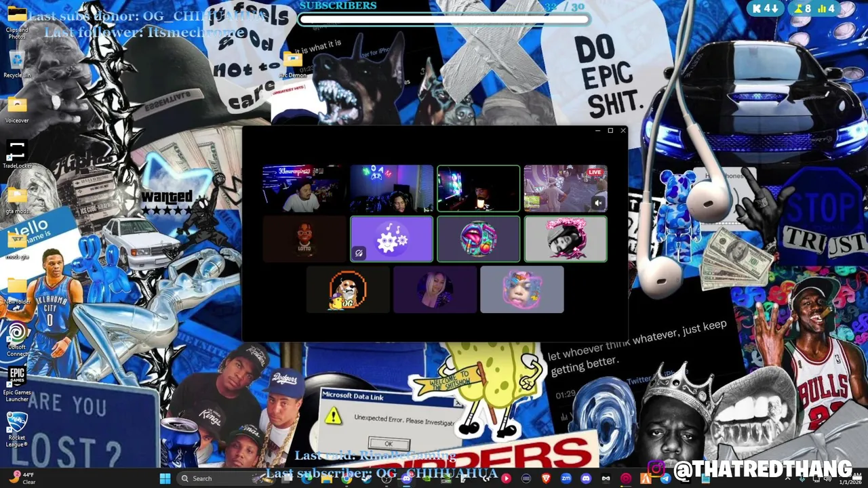
Task: Click the muted mic icon on music bot tile
Action: (359, 253)
